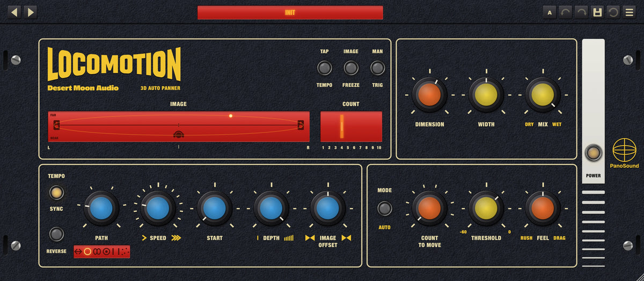Click the PanoSound globe logo

click(625, 150)
